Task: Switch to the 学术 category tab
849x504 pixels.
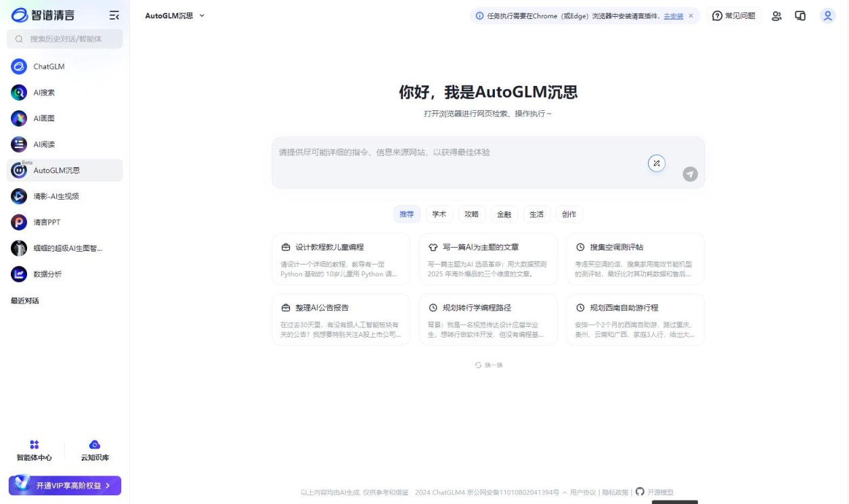Action: pos(439,214)
